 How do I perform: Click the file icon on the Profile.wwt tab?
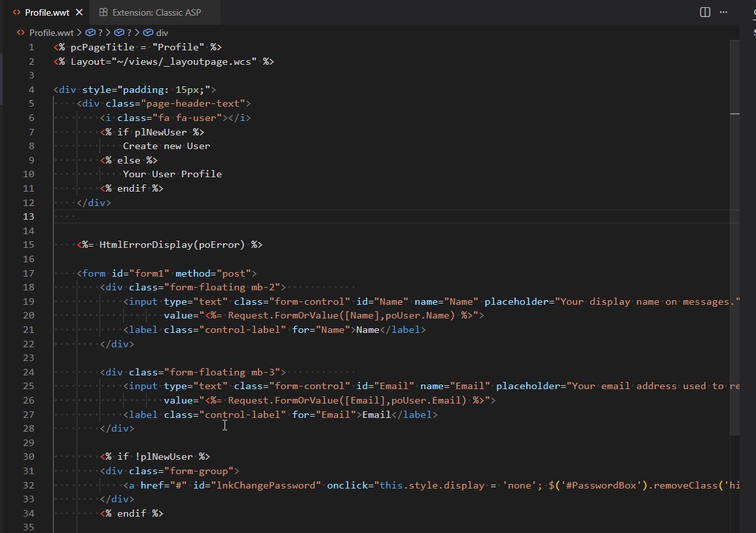16,12
